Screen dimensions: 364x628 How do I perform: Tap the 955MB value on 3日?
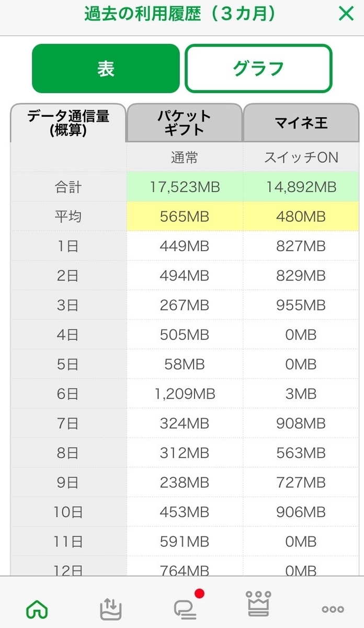pyautogui.click(x=301, y=305)
